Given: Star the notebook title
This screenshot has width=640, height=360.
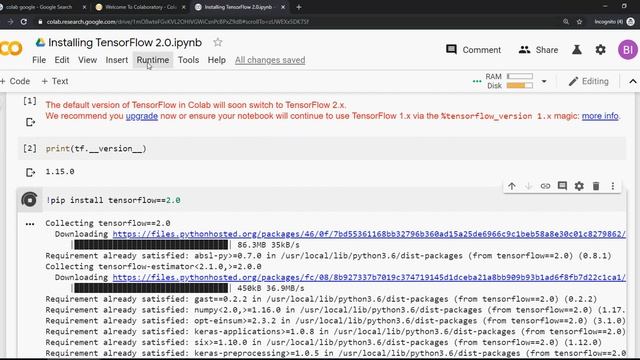Looking at the screenshot, I should tap(218, 42).
